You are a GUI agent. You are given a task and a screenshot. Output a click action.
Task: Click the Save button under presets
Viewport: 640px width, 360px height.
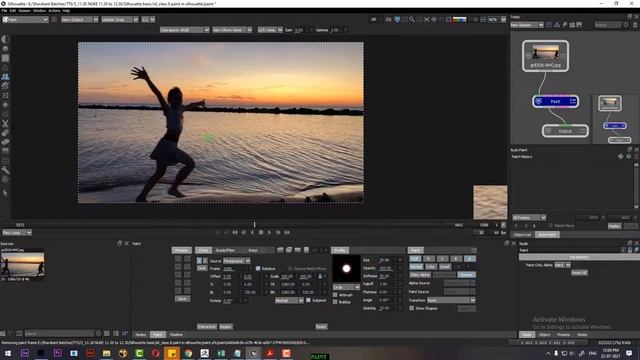pyautogui.click(x=182, y=299)
